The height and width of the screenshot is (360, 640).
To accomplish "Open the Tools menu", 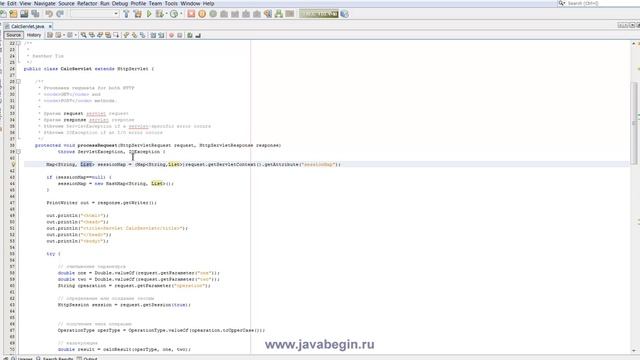I will pyautogui.click(x=171, y=3).
